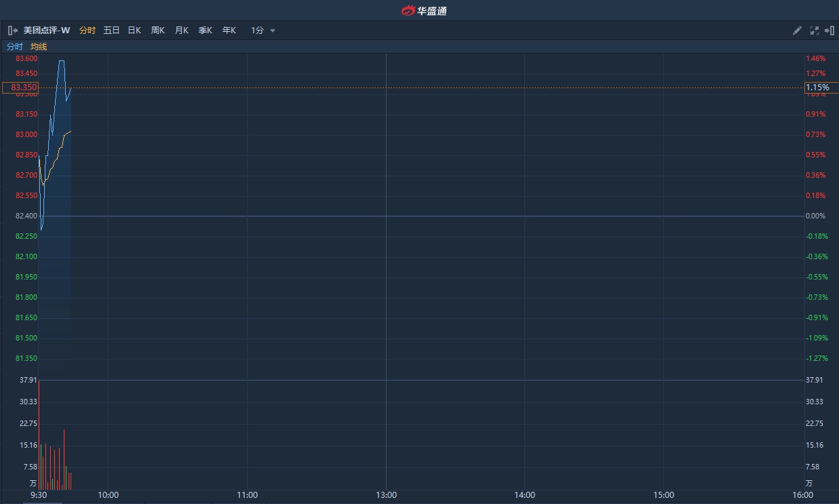
Task: Toggle the 均线 average line legend
Action: tap(39, 47)
